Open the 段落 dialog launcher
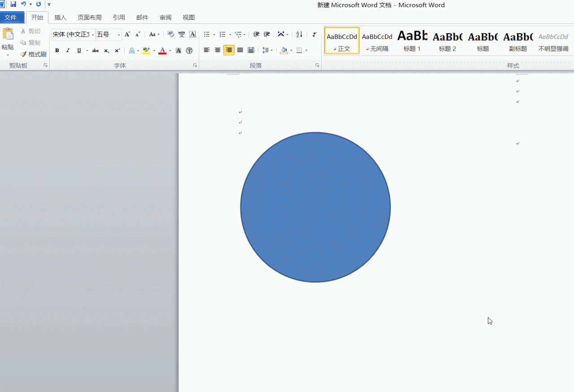 coord(317,65)
